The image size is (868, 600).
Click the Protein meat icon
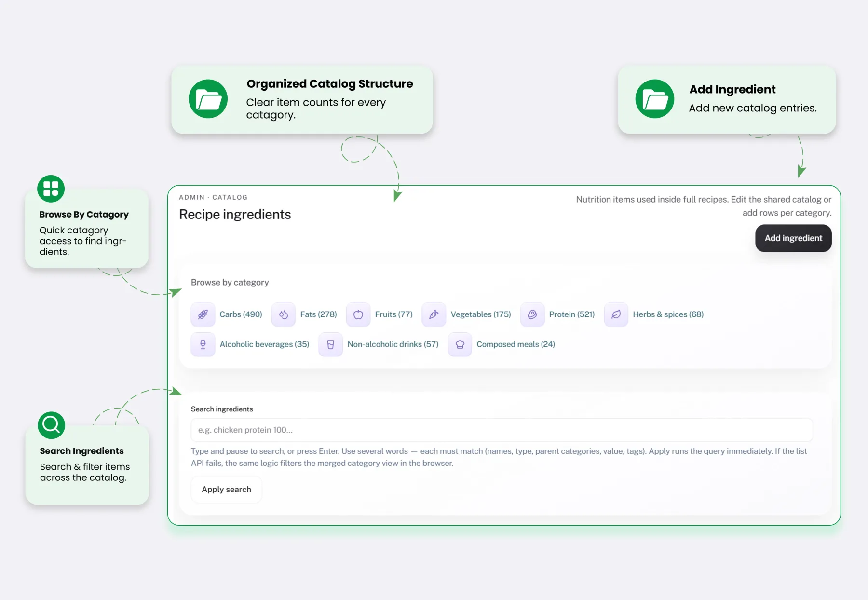tap(532, 314)
